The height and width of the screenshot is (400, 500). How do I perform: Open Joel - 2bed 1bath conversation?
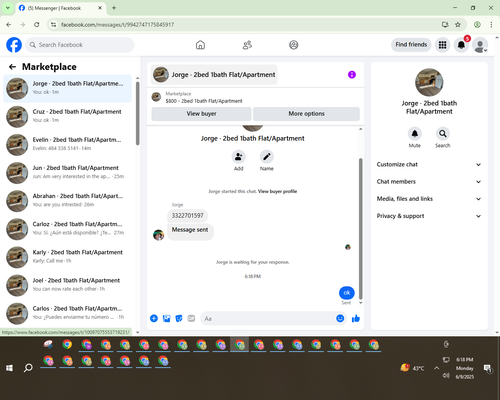[x=67, y=285]
